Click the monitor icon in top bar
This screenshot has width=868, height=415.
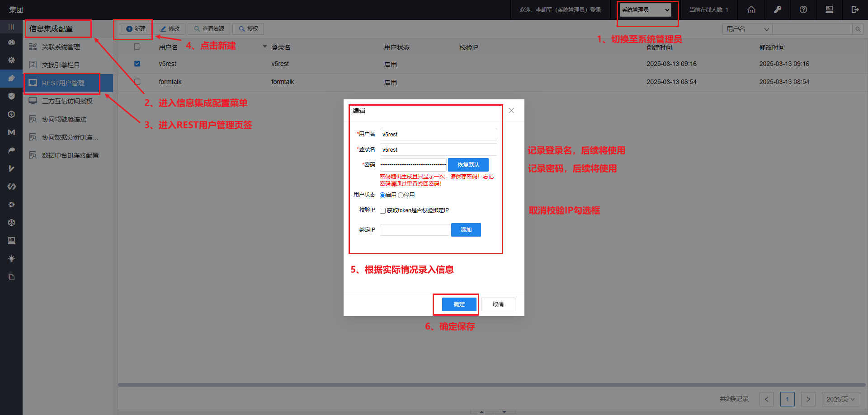tap(829, 9)
